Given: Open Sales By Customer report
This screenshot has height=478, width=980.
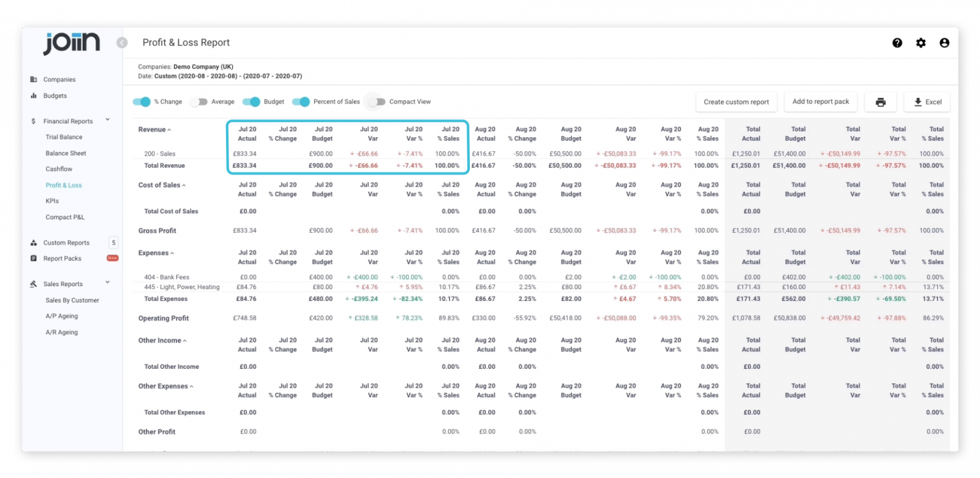Looking at the screenshot, I should [x=72, y=300].
